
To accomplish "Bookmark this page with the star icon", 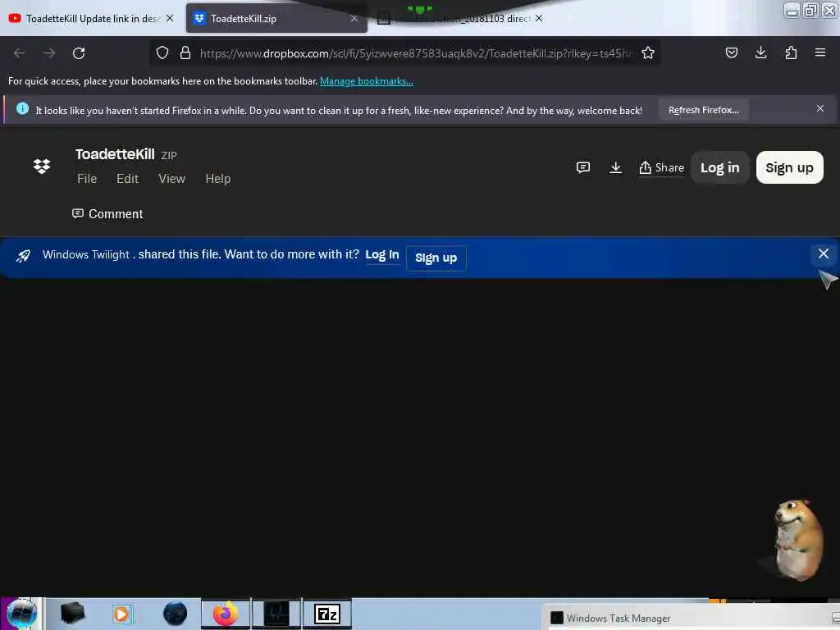I will click(x=648, y=52).
